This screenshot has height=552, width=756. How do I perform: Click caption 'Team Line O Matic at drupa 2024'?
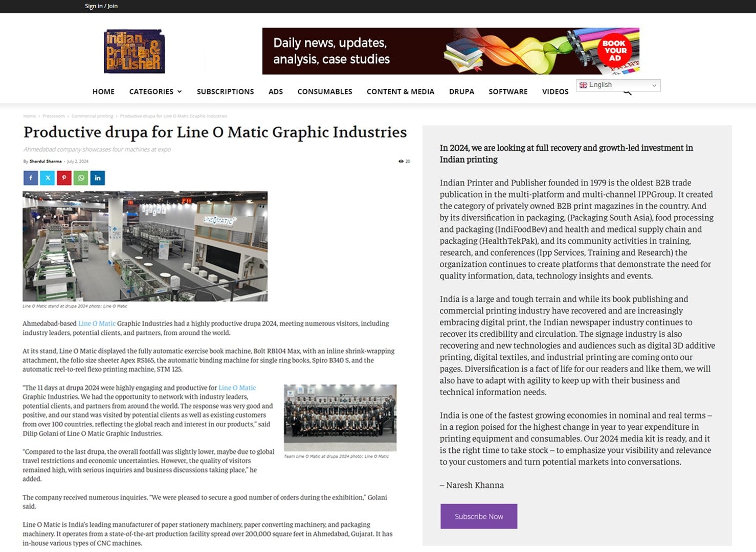336,456
